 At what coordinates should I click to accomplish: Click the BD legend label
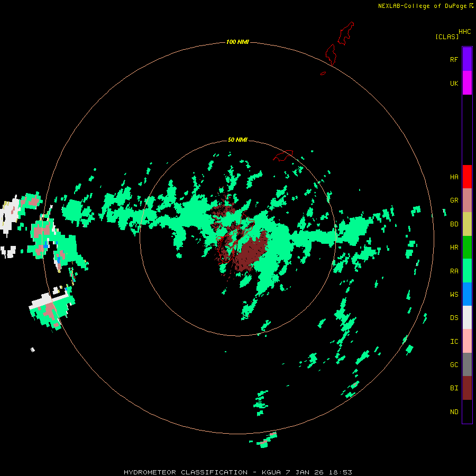pos(454,224)
